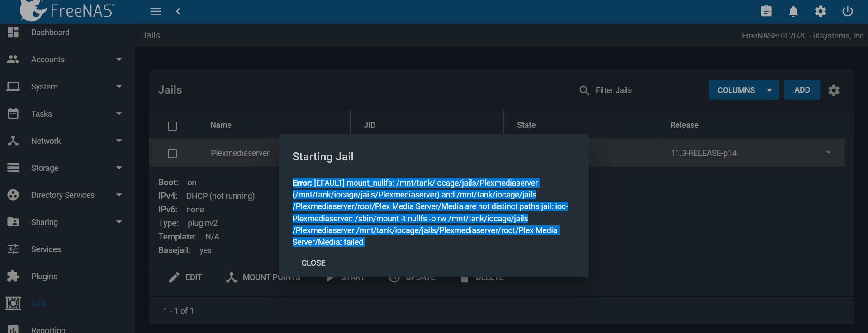Open Plugins from the sidebar

44,277
